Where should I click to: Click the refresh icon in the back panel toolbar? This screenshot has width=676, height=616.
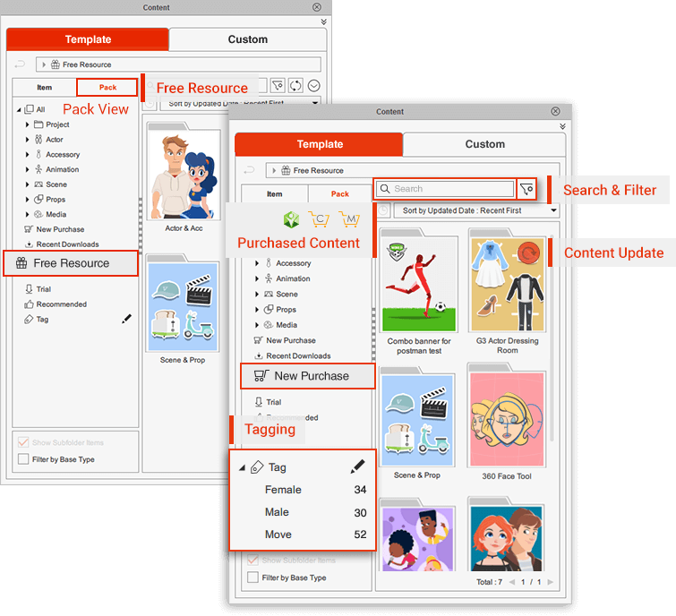click(x=295, y=86)
